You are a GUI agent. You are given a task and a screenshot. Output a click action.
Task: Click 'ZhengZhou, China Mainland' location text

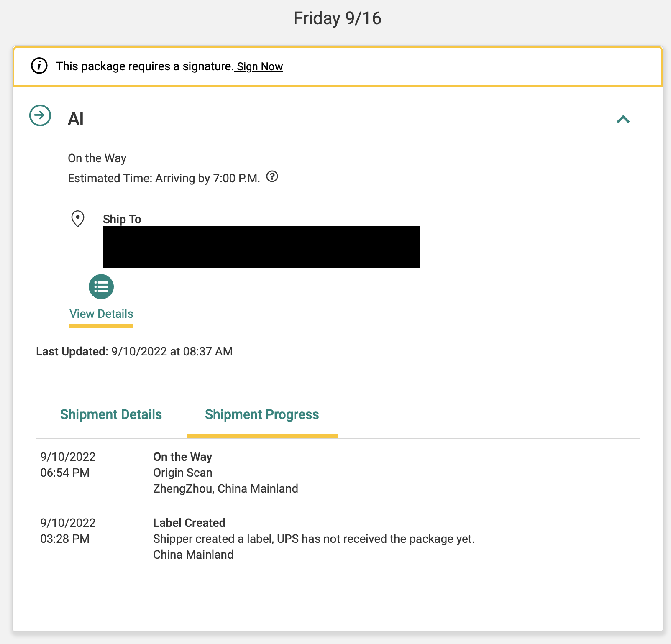(x=226, y=489)
